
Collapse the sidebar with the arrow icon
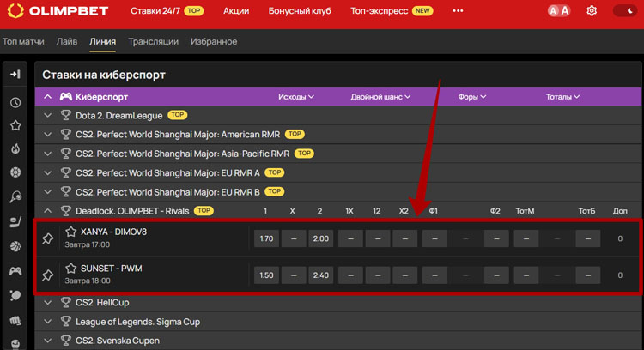coord(15,75)
